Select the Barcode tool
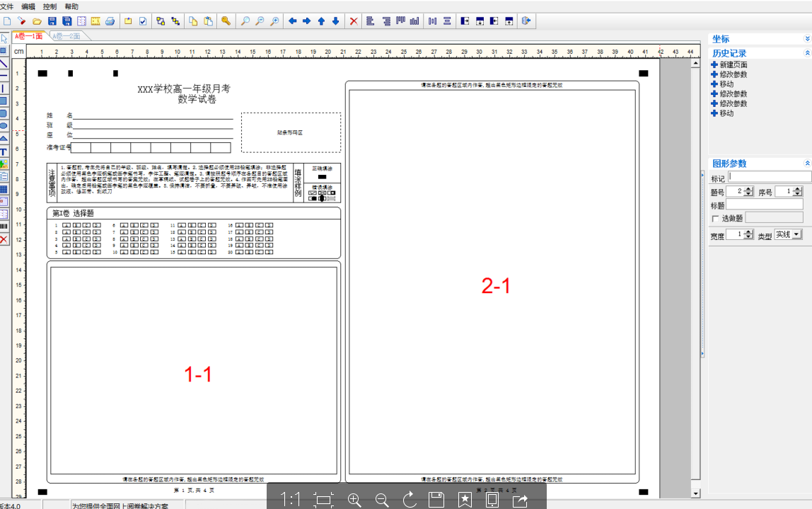The height and width of the screenshot is (509, 812). (x=4, y=227)
